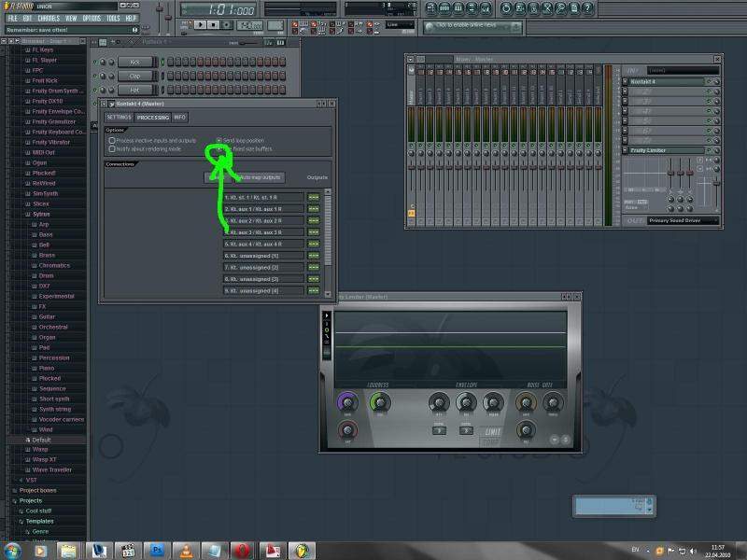Image resolution: width=747 pixels, height=560 pixels.
Task: Toggle the Send loop position option
Action: 219,140
